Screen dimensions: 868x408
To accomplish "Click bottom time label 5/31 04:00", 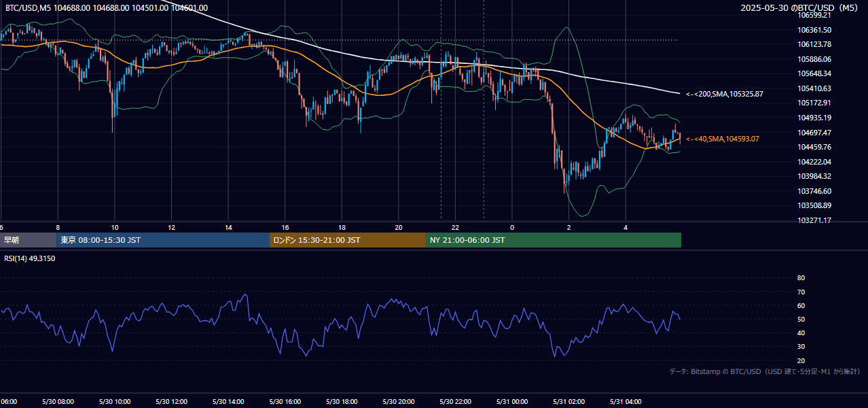I will 626,402.
